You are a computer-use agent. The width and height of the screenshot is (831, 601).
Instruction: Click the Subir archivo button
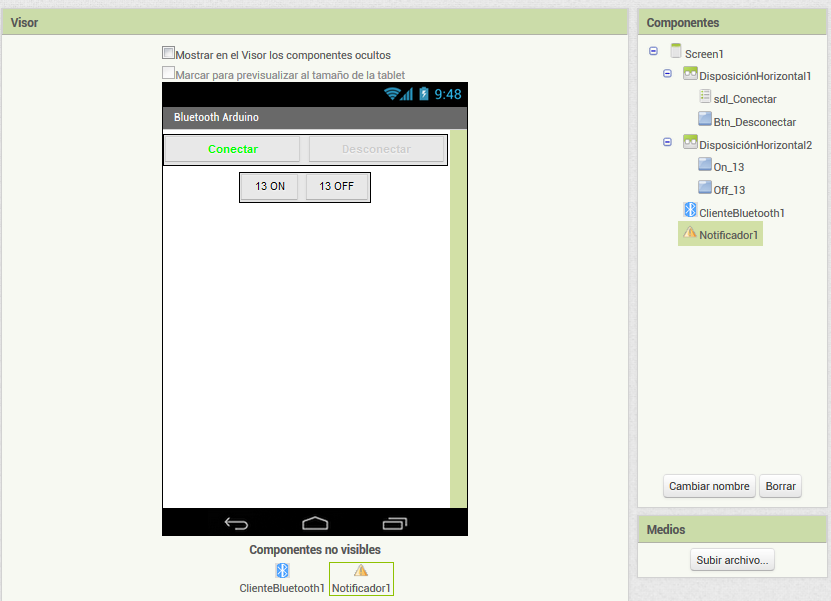coord(732,560)
